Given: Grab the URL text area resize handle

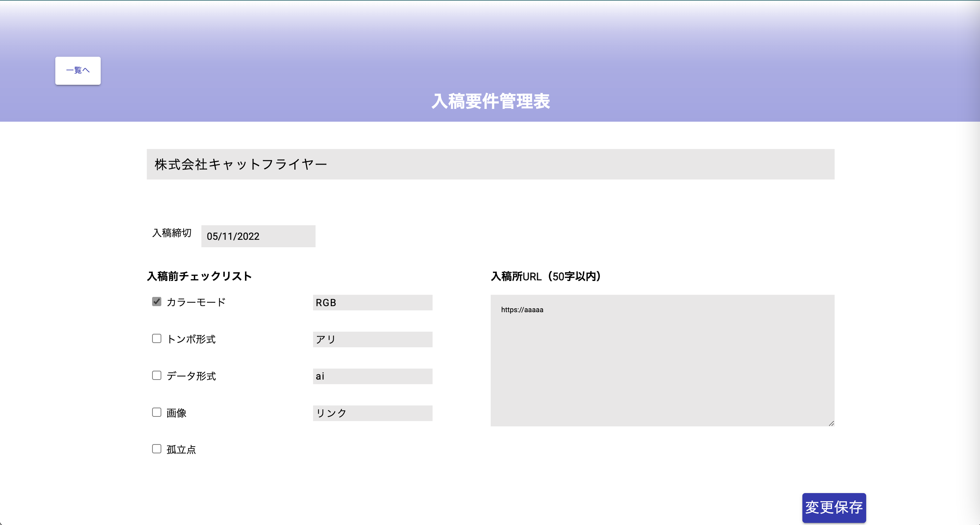Looking at the screenshot, I should click(831, 423).
